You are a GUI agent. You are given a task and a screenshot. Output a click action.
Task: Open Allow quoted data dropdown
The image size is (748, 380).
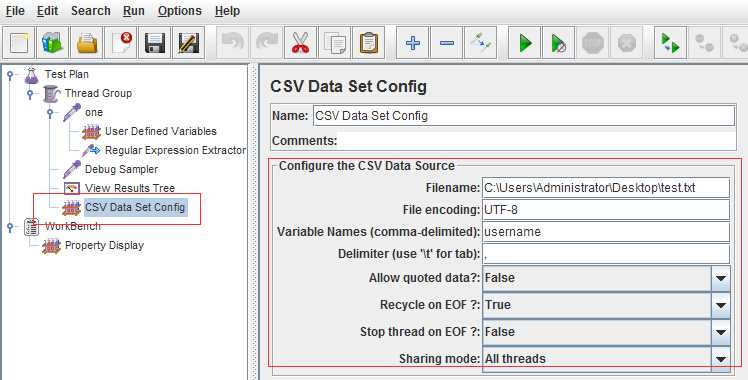tap(720, 278)
